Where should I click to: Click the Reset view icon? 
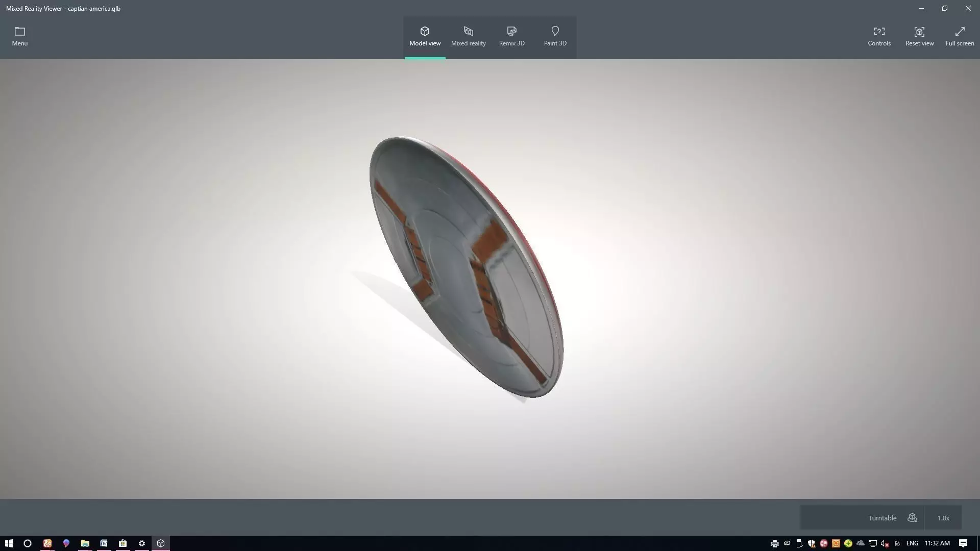919,37
